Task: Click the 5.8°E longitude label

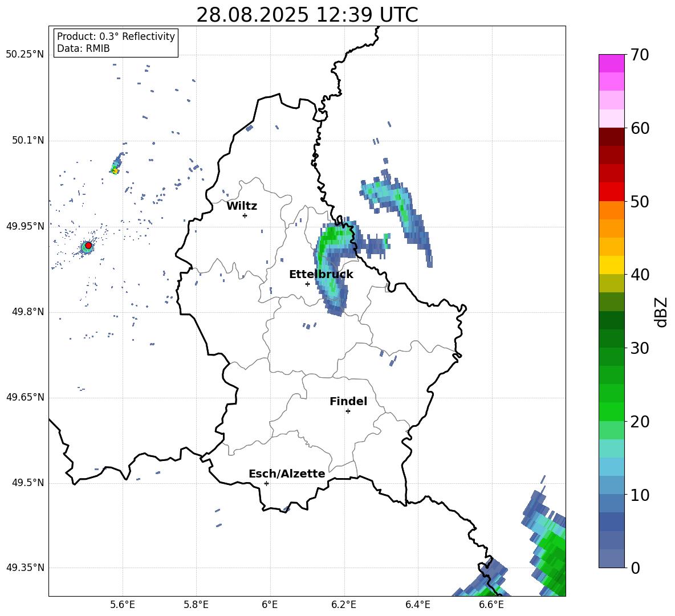Action: pos(196,605)
